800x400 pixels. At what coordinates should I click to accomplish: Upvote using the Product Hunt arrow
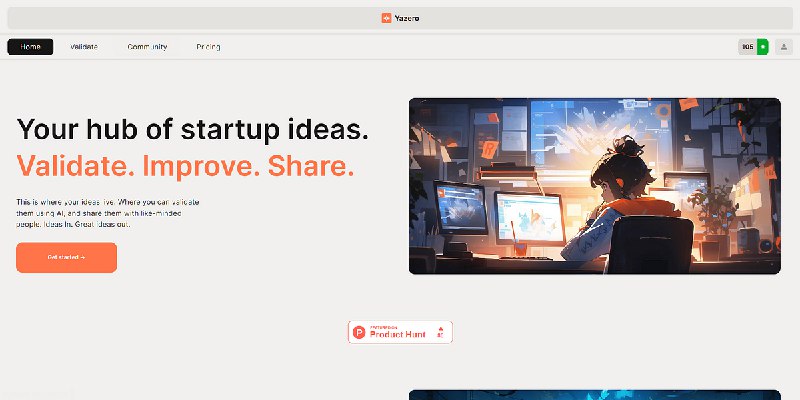pyautogui.click(x=440, y=330)
